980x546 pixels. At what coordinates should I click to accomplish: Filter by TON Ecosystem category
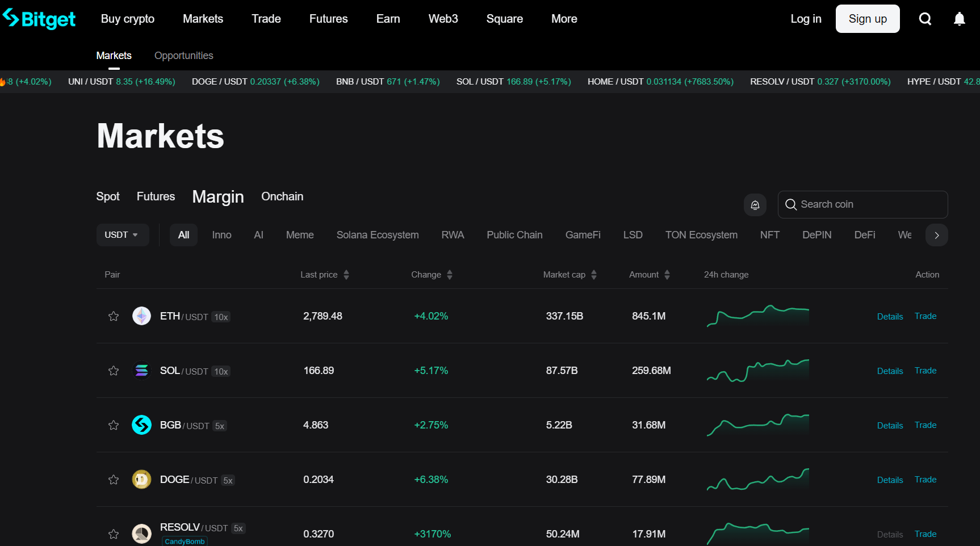click(x=701, y=235)
